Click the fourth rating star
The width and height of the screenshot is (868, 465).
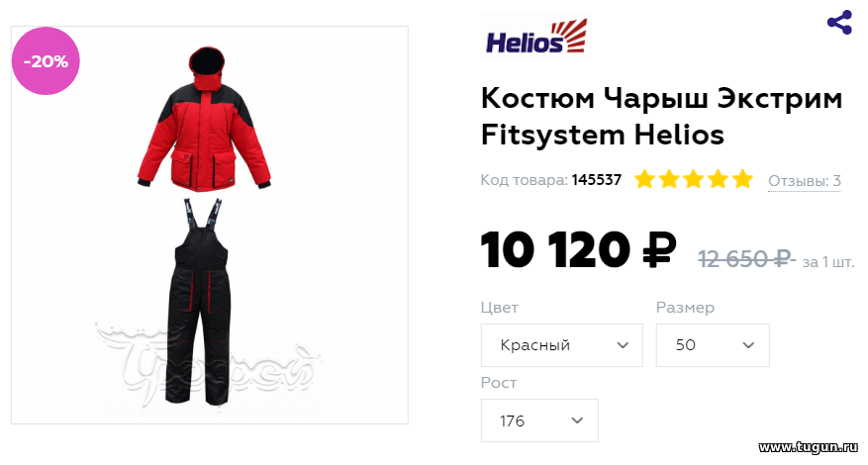[x=718, y=179]
